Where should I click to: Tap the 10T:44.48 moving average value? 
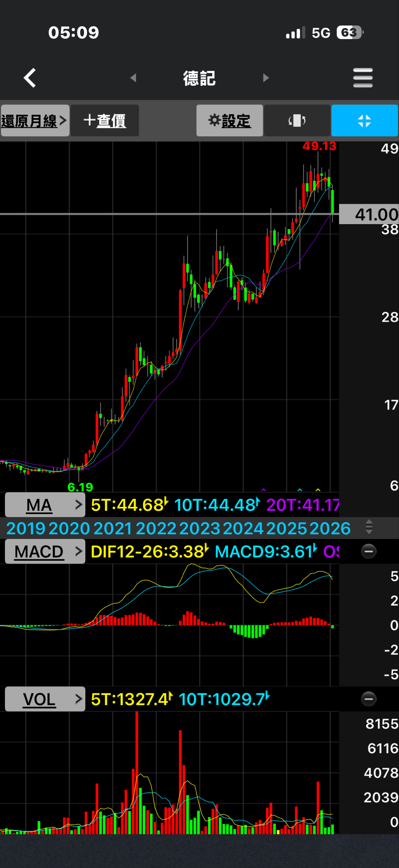pos(217,505)
